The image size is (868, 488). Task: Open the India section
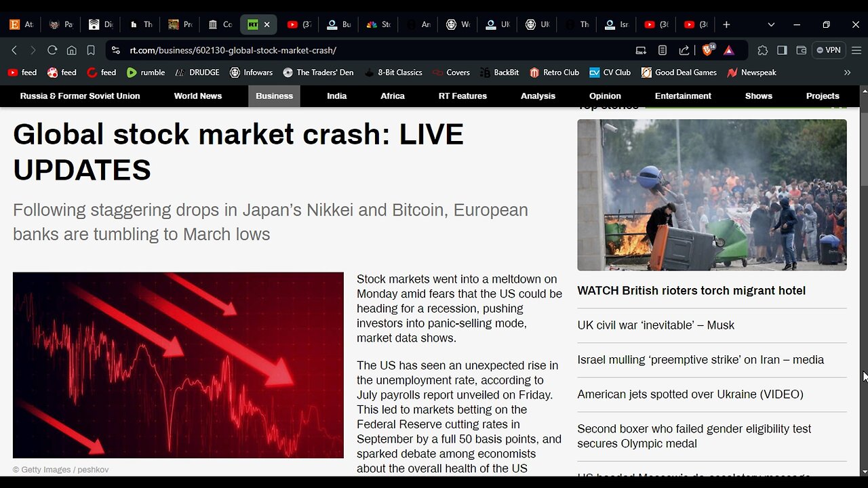coord(337,96)
